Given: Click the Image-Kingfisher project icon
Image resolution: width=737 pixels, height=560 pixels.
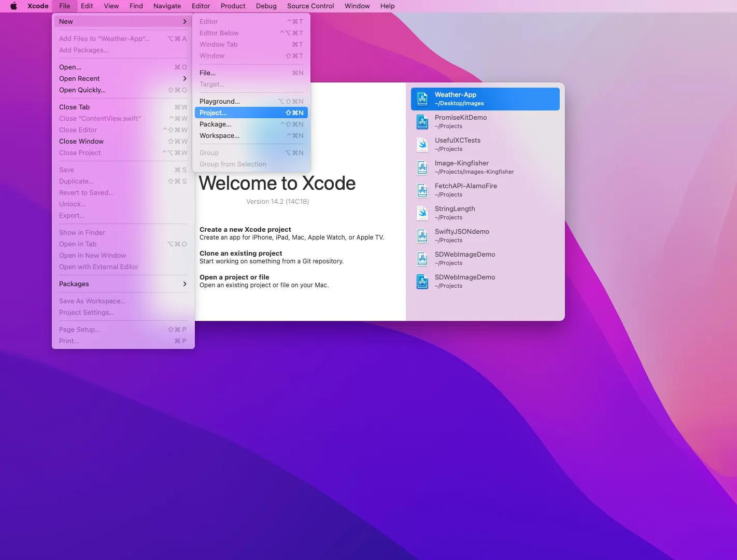Looking at the screenshot, I should 423,167.
